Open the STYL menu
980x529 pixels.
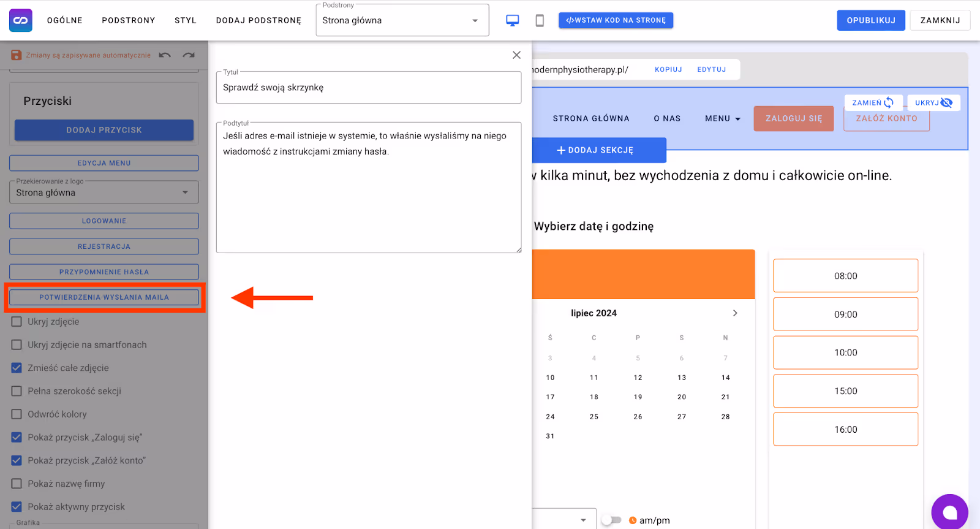[x=186, y=20]
